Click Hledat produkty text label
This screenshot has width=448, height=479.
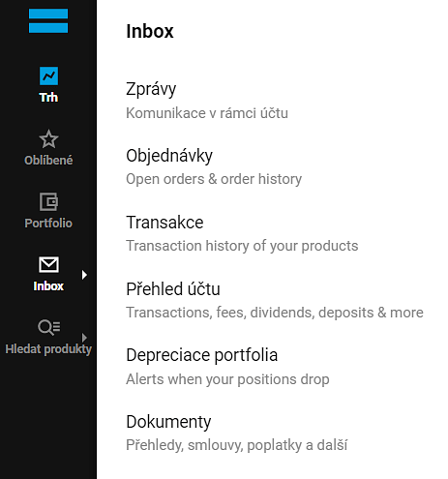coord(48,349)
